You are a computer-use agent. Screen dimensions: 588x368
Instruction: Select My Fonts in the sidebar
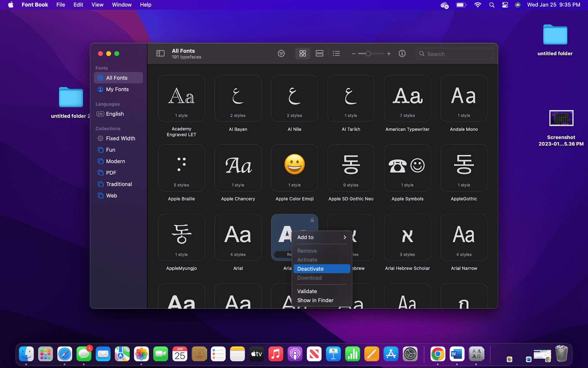pyautogui.click(x=118, y=89)
